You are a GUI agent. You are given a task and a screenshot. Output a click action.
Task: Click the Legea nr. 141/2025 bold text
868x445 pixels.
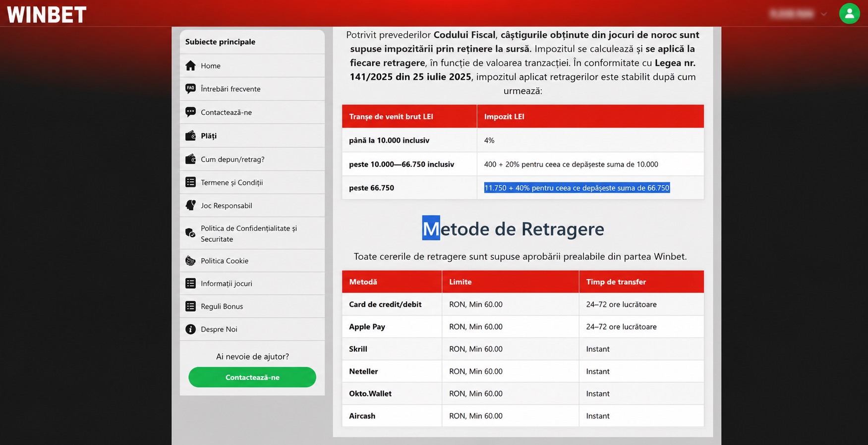[523, 70]
